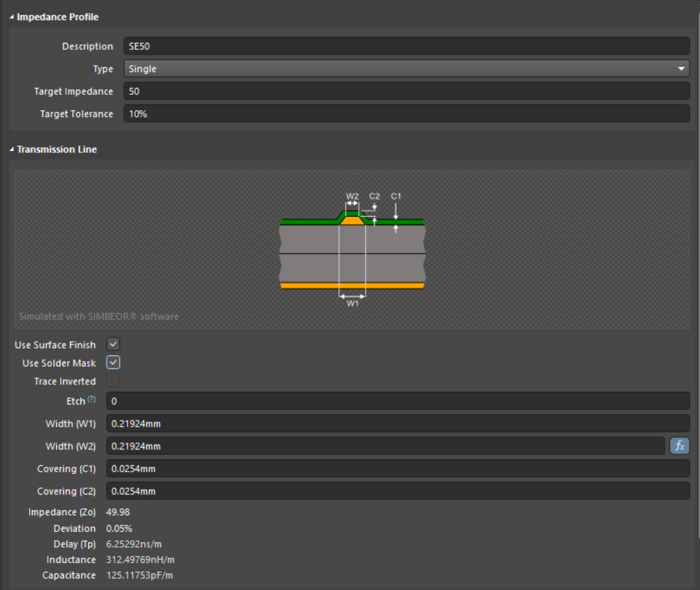Click the Covering (C2) input field
Viewport: 700px width, 590px height.
[398, 491]
